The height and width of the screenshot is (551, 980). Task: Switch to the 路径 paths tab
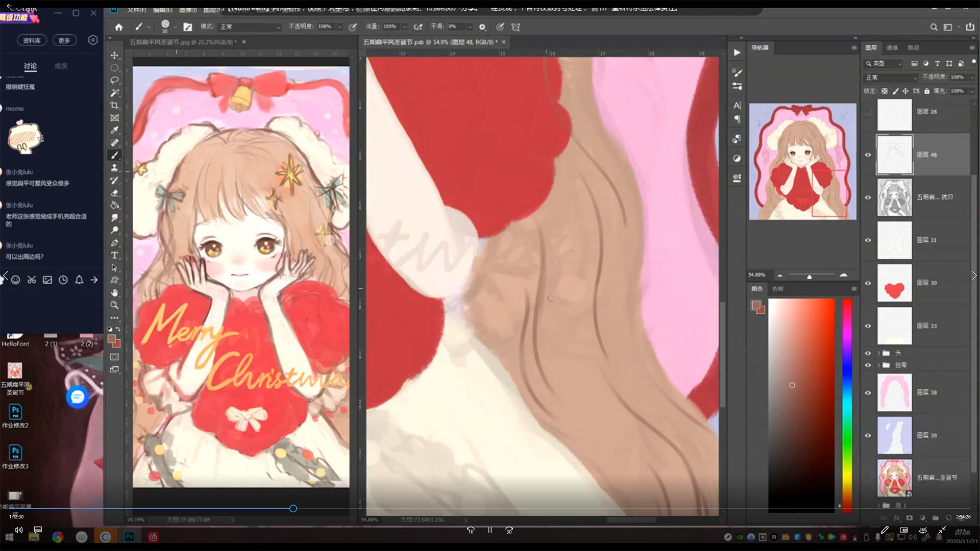click(x=913, y=47)
